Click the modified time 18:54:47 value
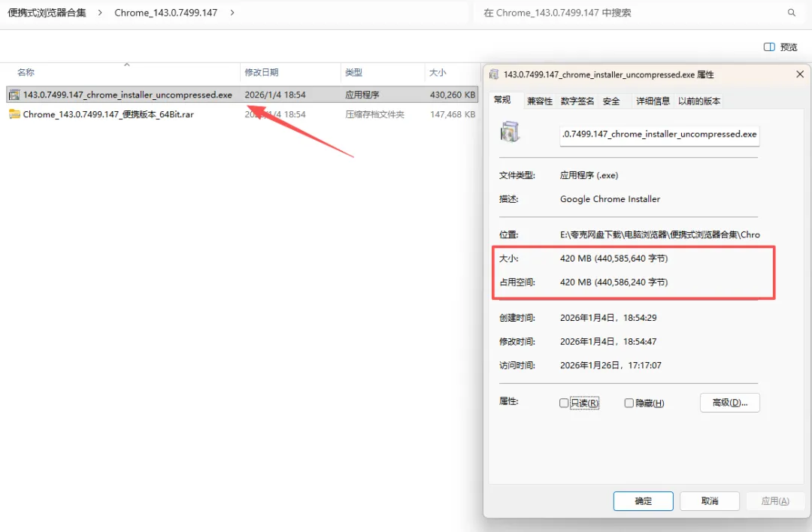This screenshot has width=812, height=532. pos(608,342)
